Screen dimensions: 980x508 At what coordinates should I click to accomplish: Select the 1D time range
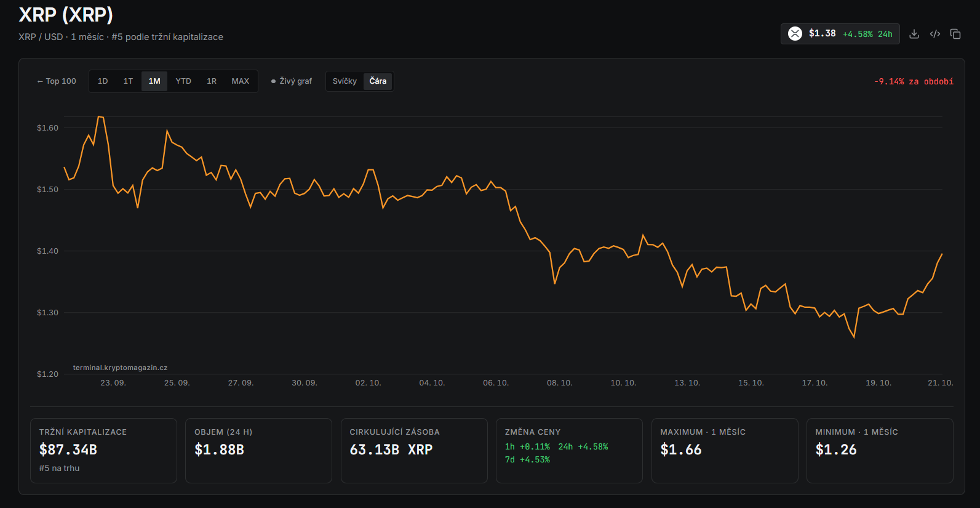coord(103,81)
